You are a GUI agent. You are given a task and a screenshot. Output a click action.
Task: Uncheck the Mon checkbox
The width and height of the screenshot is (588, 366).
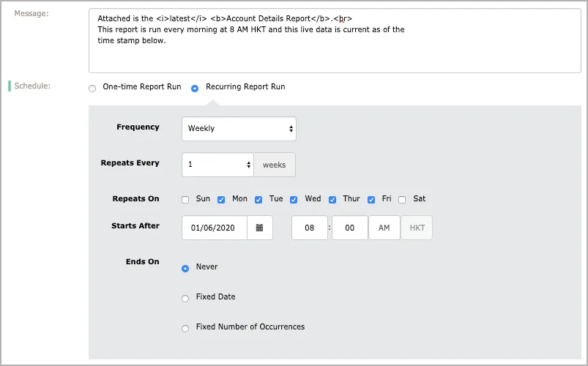coord(221,200)
